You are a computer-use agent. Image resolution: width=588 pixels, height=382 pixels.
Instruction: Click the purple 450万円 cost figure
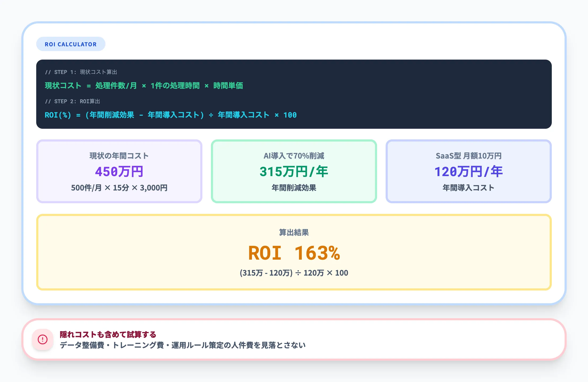coord(119,172)
